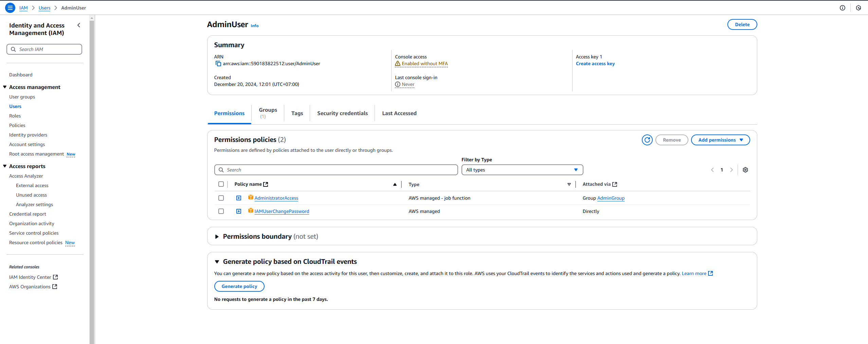The height and width of the screenshot is (344, 868).
Task: Click the info icon next to Never
Action: tap(398, 84)
